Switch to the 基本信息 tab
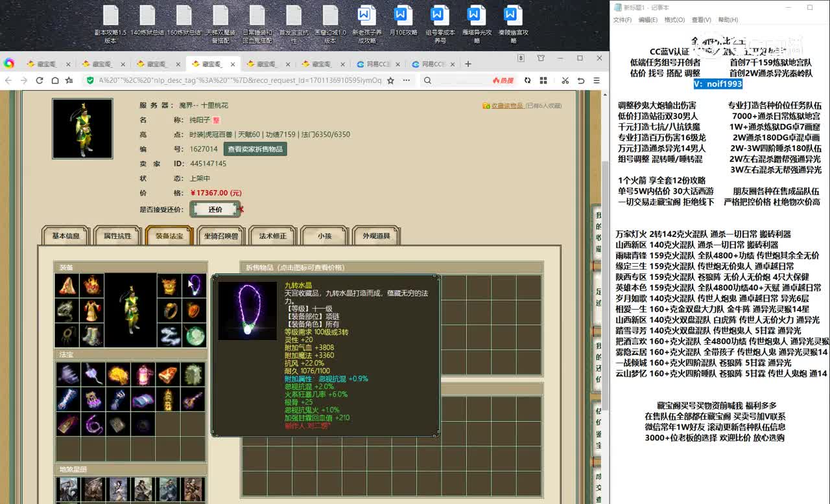Viewport: 830px width, 504px height. 65,236
